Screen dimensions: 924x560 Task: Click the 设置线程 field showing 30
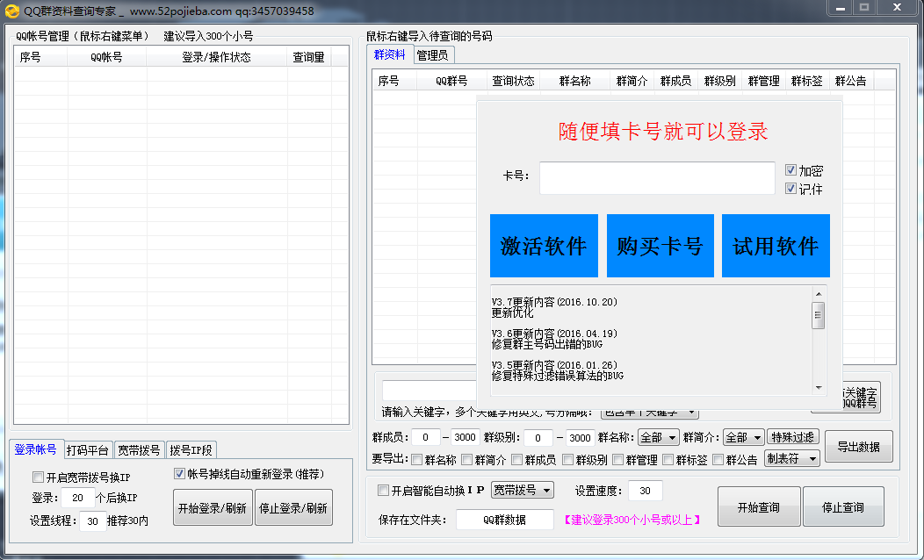(x=92, y=521)
